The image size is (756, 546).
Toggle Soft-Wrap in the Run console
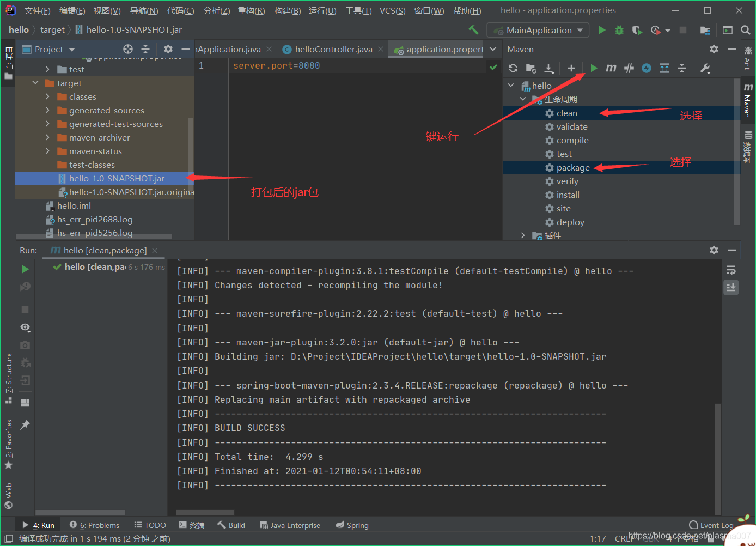pyautogui.click(x=731, y=269)
